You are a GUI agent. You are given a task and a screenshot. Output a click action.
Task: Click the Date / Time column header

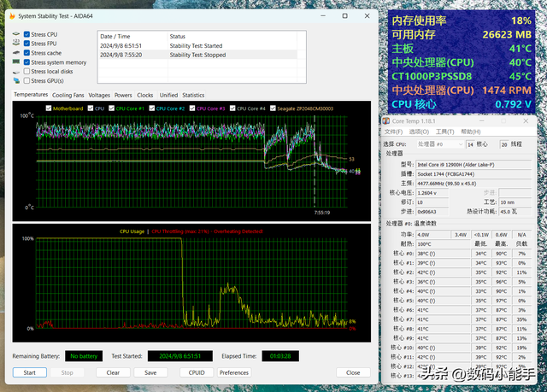coord(132,36)
